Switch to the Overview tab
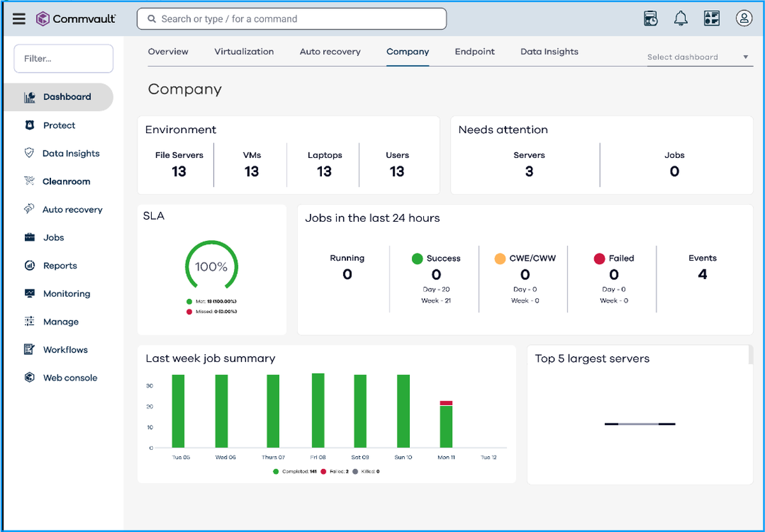Image resolution: width=765 pixels, height=532 pixels. coord(168,52)
